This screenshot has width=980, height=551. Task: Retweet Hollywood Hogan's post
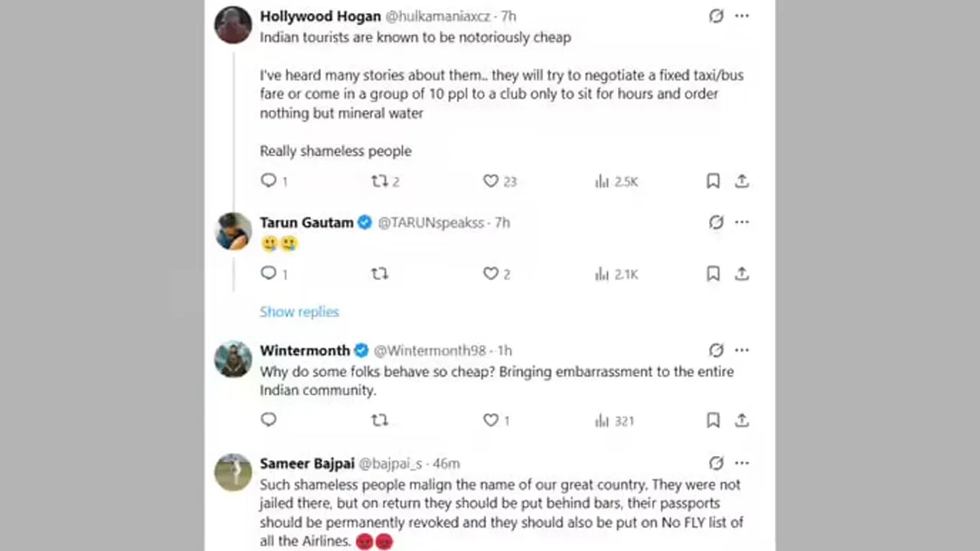(379, 181)
